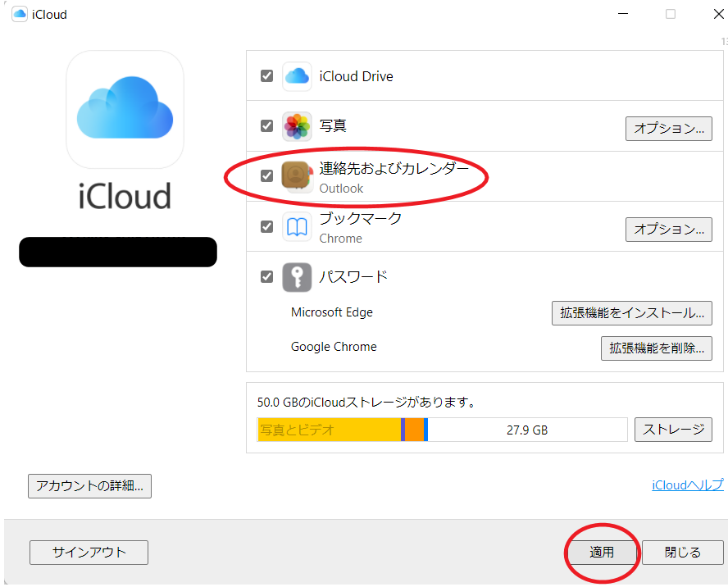The height and width of the screenshot is (587, 728).
Task: Open アカウントの詳細
Action: point(89,486)
